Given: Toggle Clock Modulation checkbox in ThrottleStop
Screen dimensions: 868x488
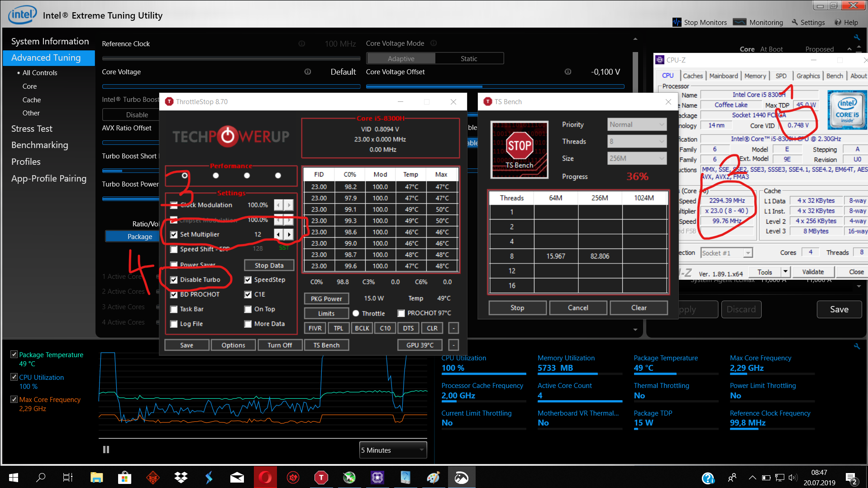Looking at the screenshot, I should click(174, 205).
